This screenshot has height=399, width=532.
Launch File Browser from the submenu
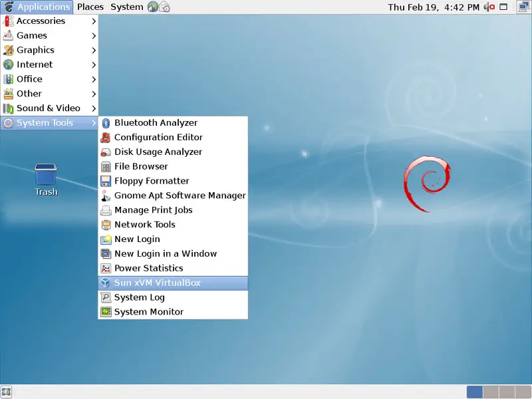click(173, 167)
